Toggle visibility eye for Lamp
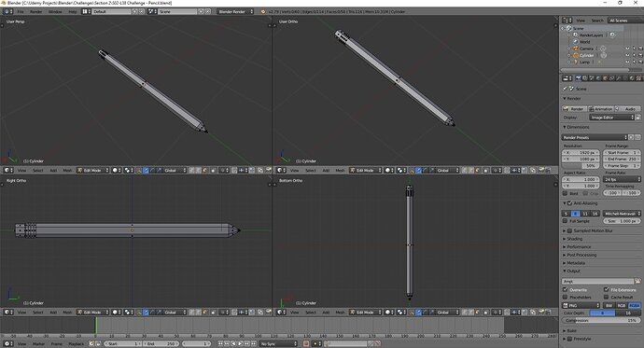 627,62
